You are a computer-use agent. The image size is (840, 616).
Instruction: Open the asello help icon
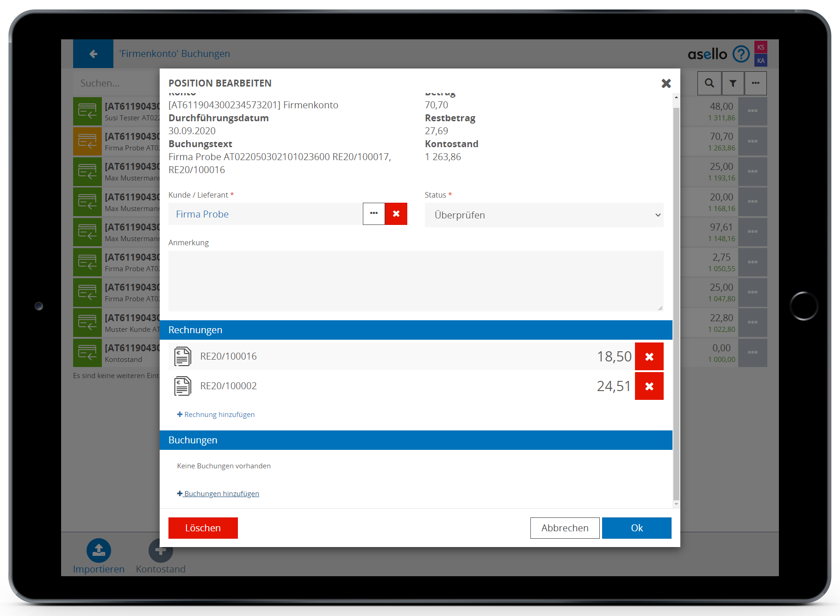click(740, 54)
